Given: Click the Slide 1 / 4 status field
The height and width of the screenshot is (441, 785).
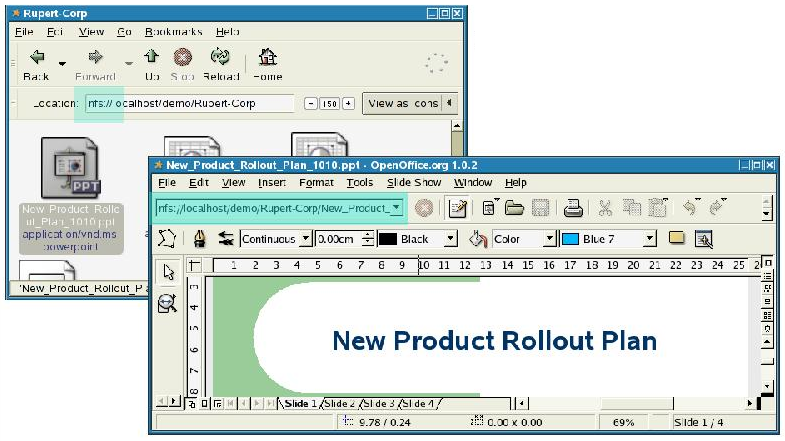Looking at the screenshot, I should (x=698, y=422).
